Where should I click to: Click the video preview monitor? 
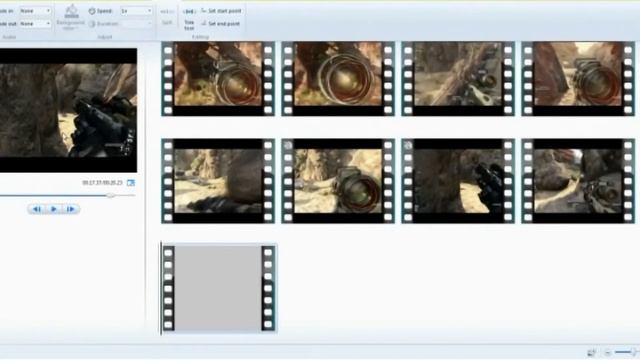[x=68, y=110]
